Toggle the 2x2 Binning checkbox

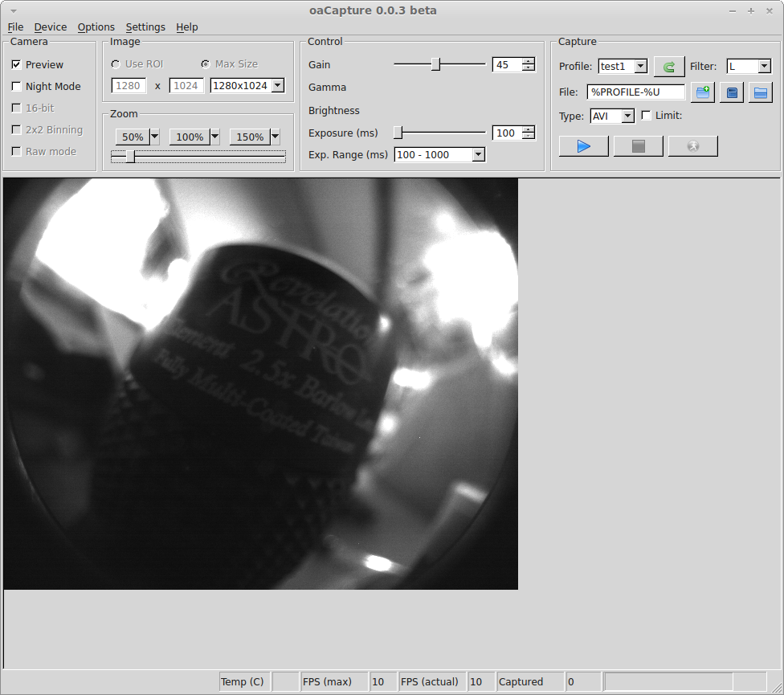point(16,129)
